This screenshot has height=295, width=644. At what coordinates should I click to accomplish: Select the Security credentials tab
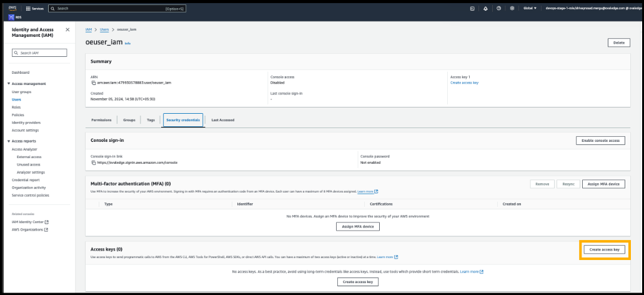pos(183,120)
